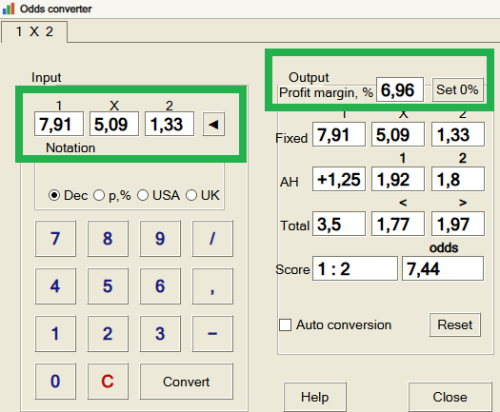Screen dimensions: 500x412
Task: Click the Odds converter title bar icon
Action: point(9,9)
